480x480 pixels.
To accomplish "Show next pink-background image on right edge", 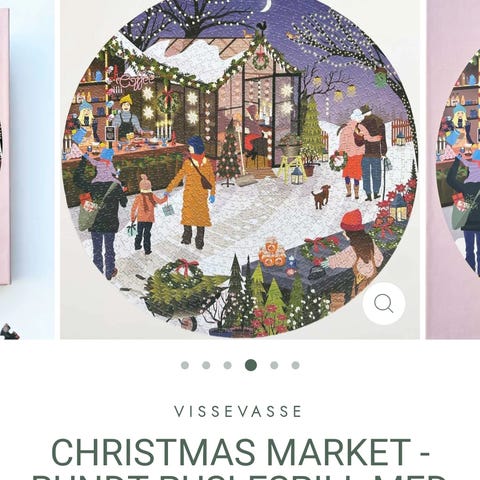I will [x=453, y=169].
